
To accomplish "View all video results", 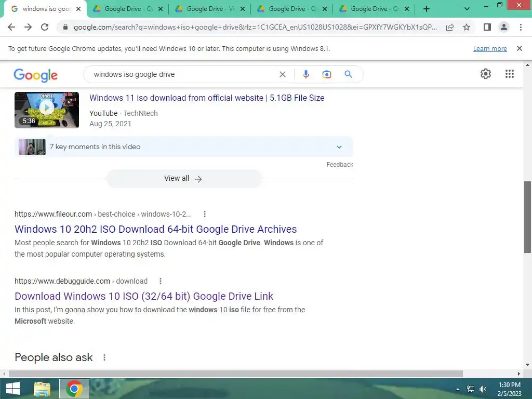I will pos(183,179).
